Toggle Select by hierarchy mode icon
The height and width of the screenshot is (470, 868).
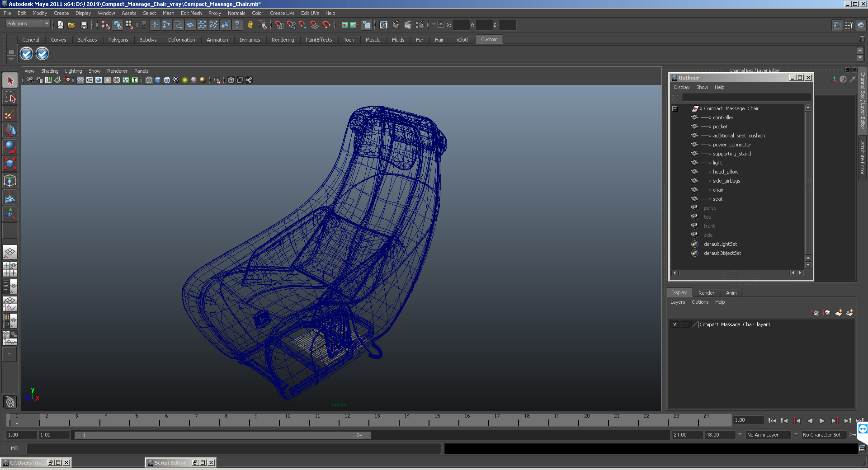tap(106, 25)
